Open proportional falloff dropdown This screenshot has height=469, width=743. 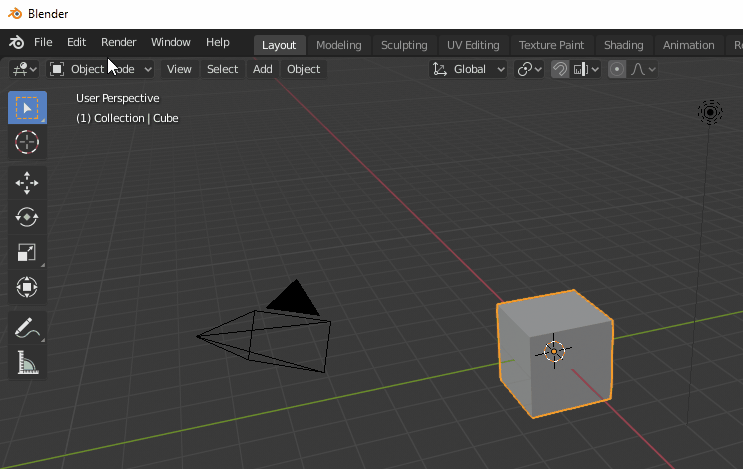click(643, 69)
